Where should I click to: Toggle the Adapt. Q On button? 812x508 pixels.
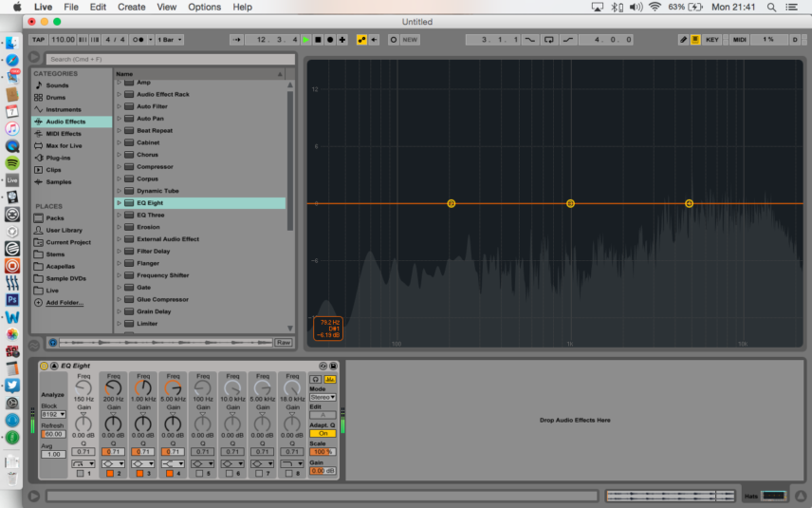[323, 433]
